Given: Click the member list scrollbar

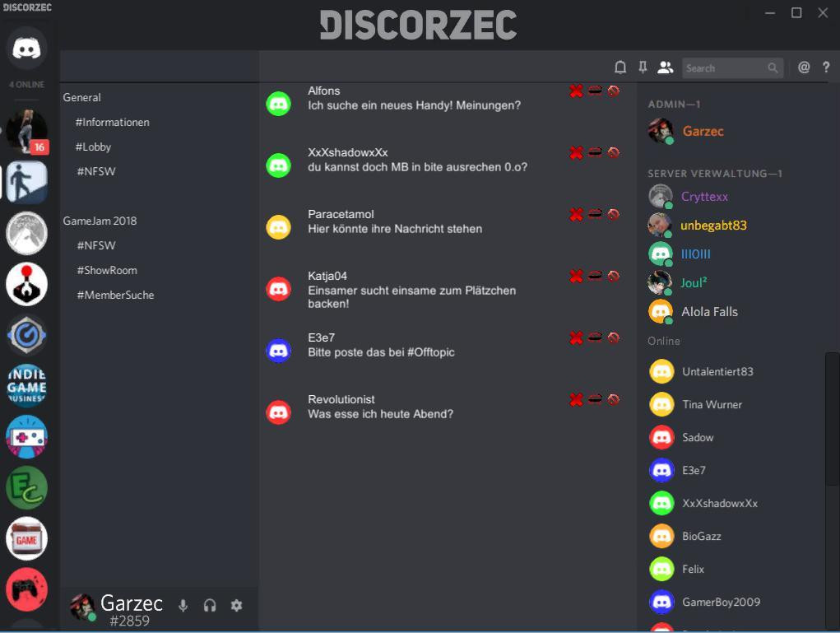Looking at the screenshot, I should [x=832, y=418].
